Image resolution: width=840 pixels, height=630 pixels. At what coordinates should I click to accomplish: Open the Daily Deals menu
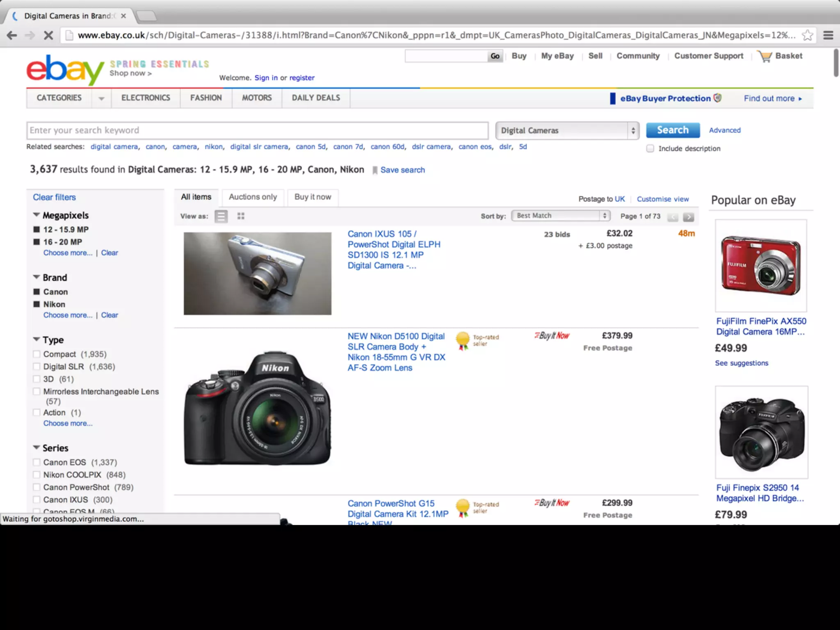[316, 98]
